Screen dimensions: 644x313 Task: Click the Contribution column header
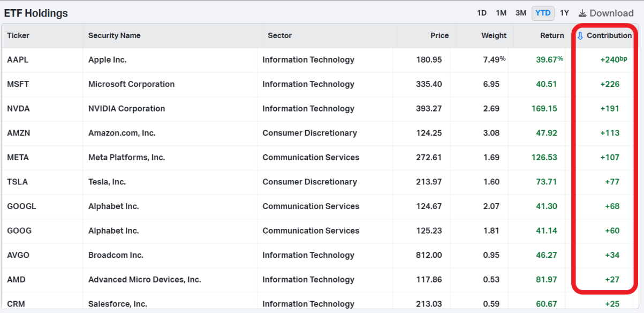pos(609,35)
